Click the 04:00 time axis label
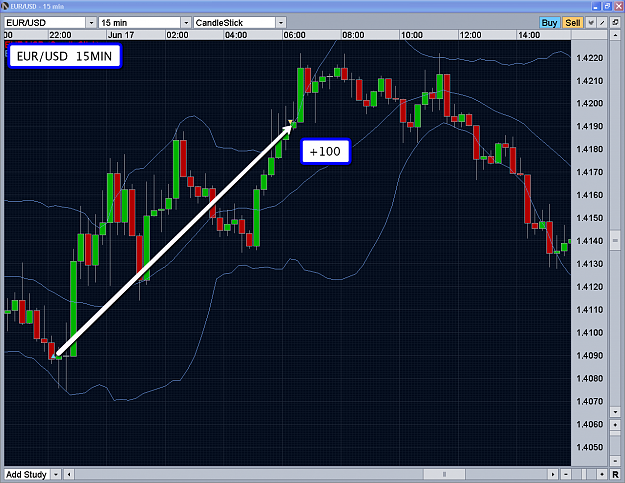625x483 pixels. 236,35
